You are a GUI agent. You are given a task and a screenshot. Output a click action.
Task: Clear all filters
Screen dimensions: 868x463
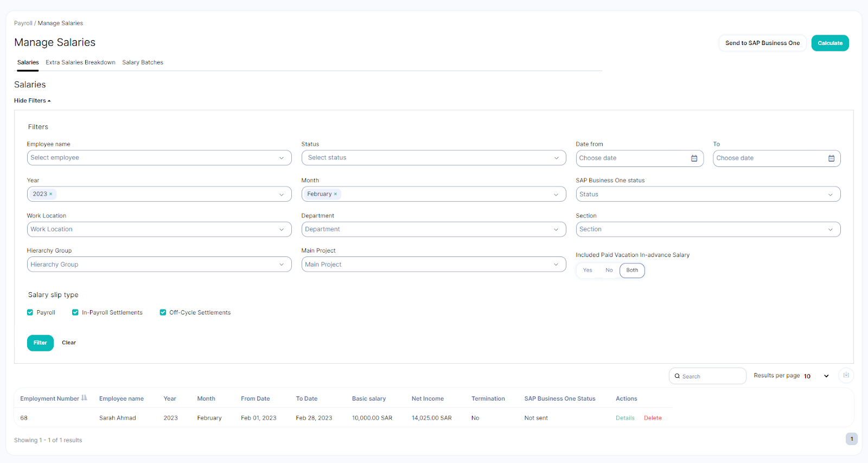(x=69, y=343)
